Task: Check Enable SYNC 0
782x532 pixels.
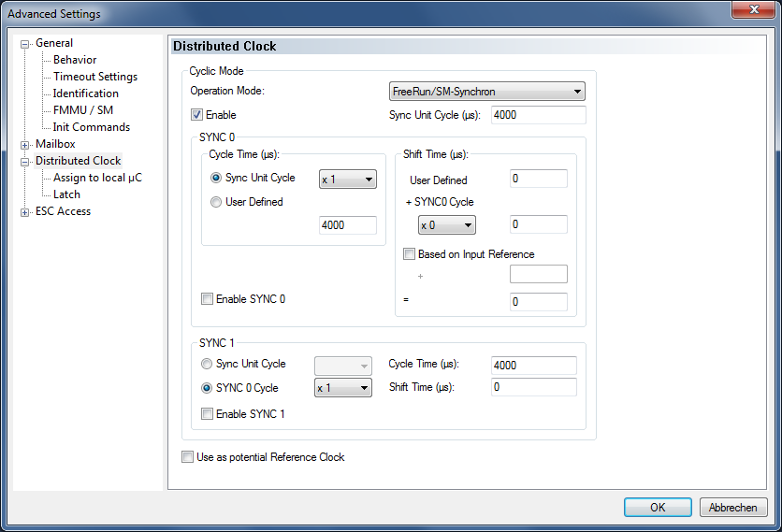Action: 207,298
